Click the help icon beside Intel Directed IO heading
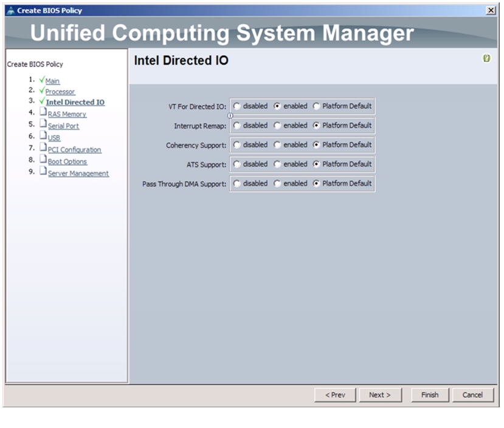 (486, 58)
